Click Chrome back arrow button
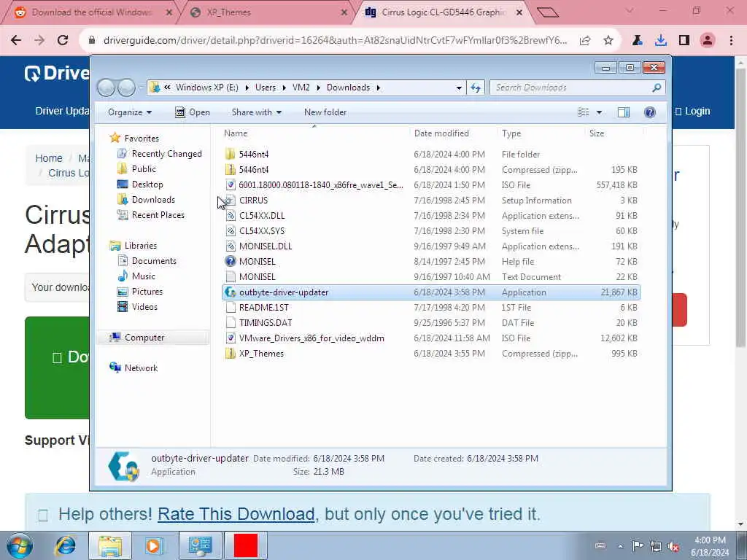This screenshot has height=560, width=747. (16, 41)
